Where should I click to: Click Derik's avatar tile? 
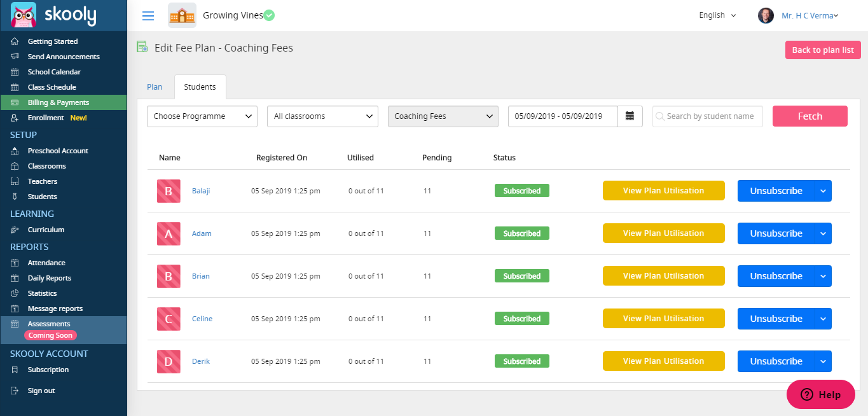pyautogui.click(x=169, y=361)
